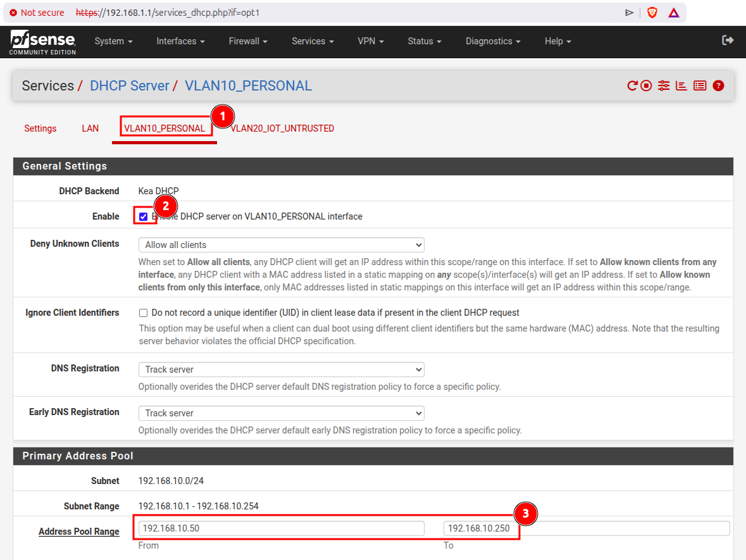This screenshot has height=560, width=746.
Task: Open the Diagnostics menu
Action: click(x=493, y=41)
